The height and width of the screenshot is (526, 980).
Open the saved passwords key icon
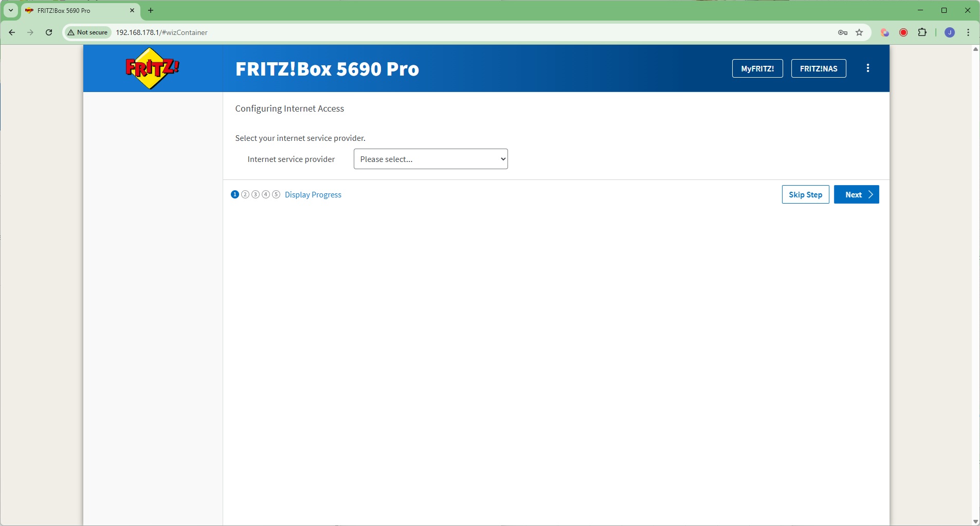(843, 32)
